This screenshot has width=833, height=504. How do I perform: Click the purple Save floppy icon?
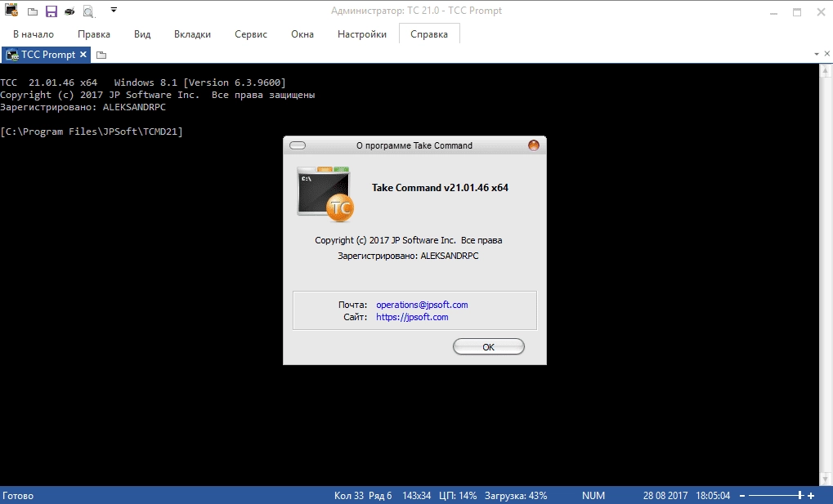point(51,11)
